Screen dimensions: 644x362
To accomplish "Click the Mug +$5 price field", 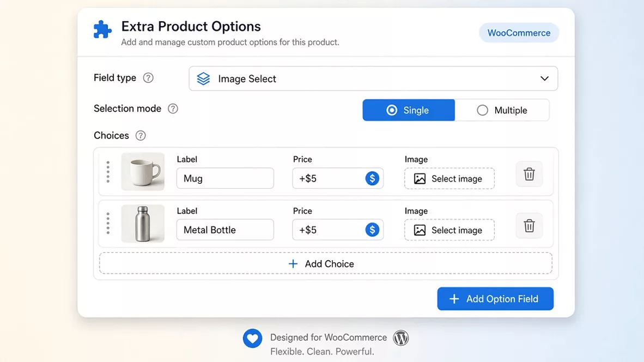I will (x=338, y=178).
